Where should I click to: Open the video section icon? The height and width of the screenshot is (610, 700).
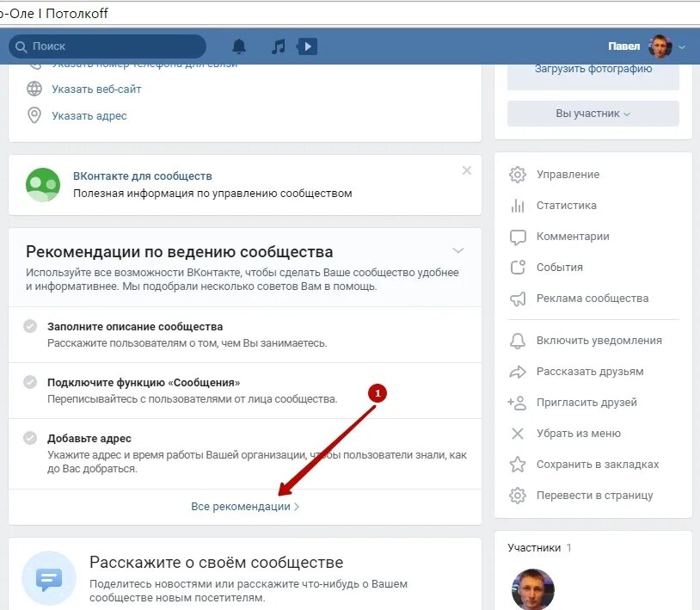coord(307,46)
